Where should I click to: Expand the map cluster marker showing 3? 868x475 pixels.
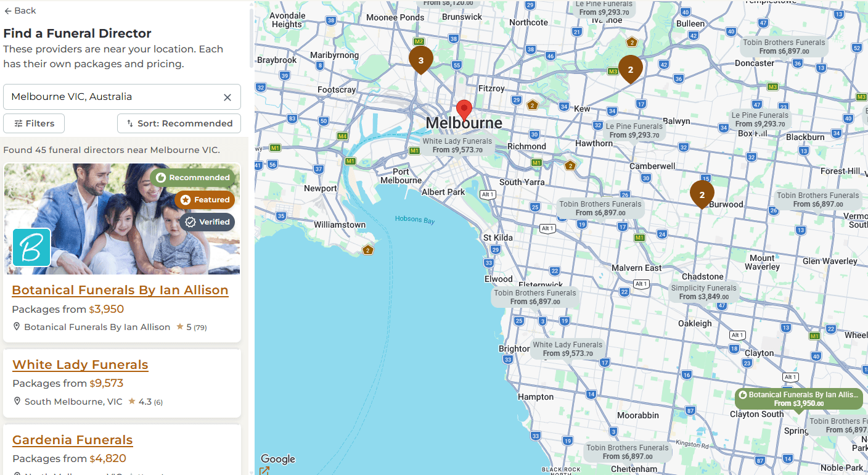pos(421,60)
